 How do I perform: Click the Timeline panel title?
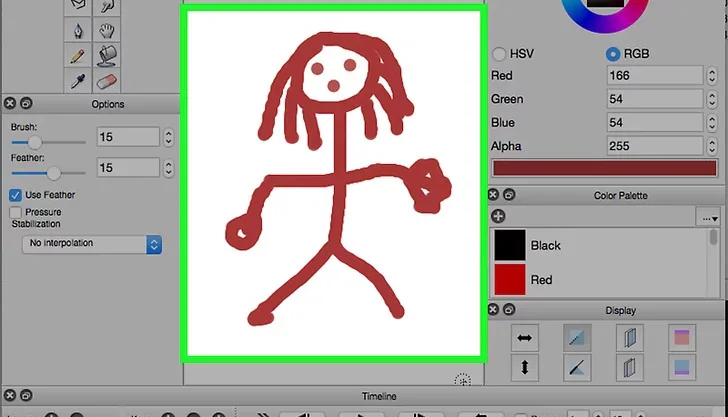pos(379,396)
